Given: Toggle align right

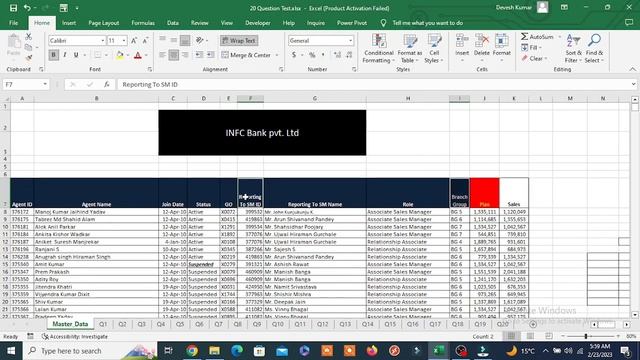Looking at the screenshot, I should 185,55.
